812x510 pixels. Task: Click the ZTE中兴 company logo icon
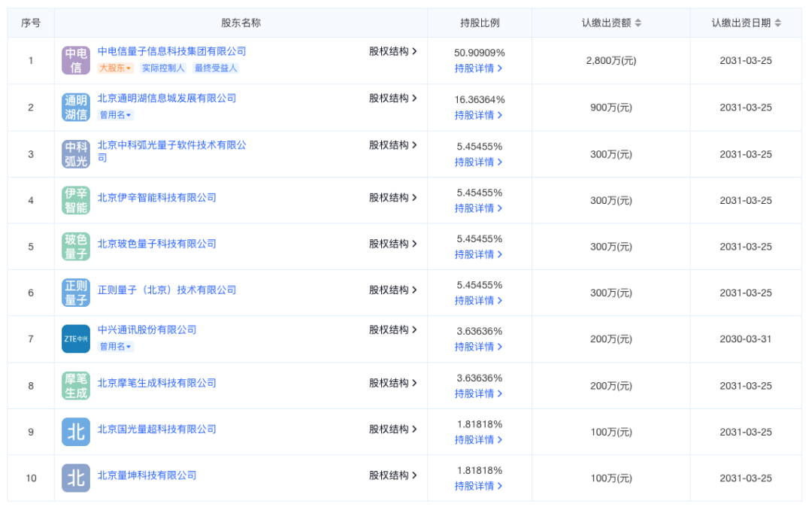click(x=76, y=338)
